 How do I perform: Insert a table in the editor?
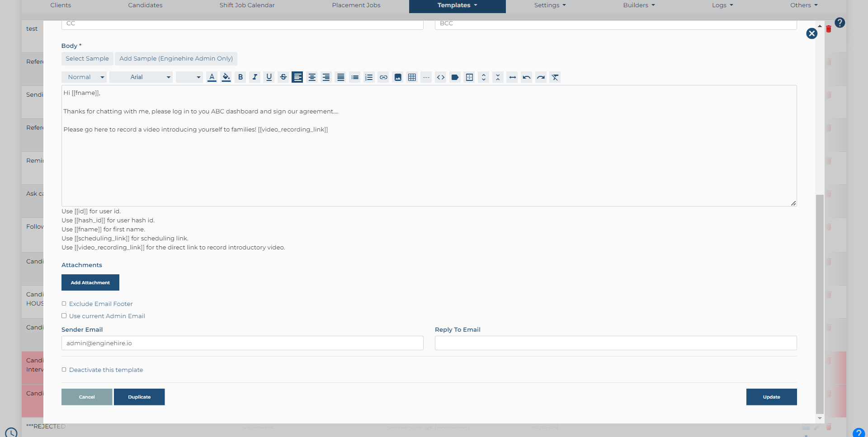[412, 77]
